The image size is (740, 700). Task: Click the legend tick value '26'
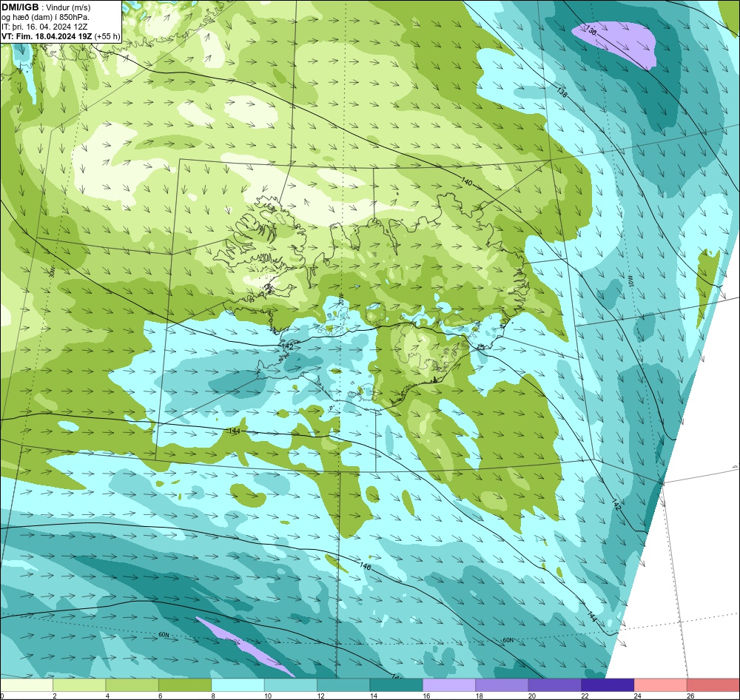click(x=690, y=696)
